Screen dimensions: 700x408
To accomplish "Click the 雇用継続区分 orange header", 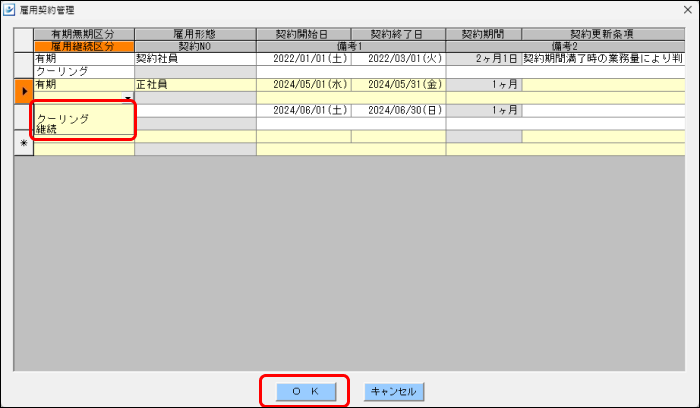I will coord(84,46).
